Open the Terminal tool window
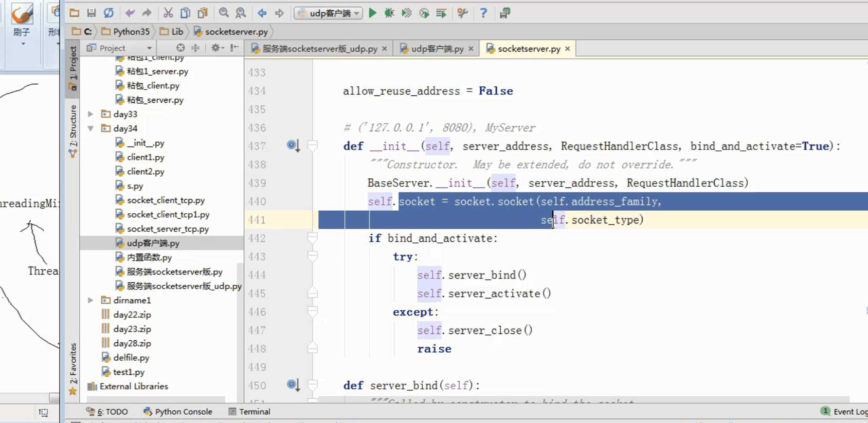The image size is (868, 423). (249, 412)
